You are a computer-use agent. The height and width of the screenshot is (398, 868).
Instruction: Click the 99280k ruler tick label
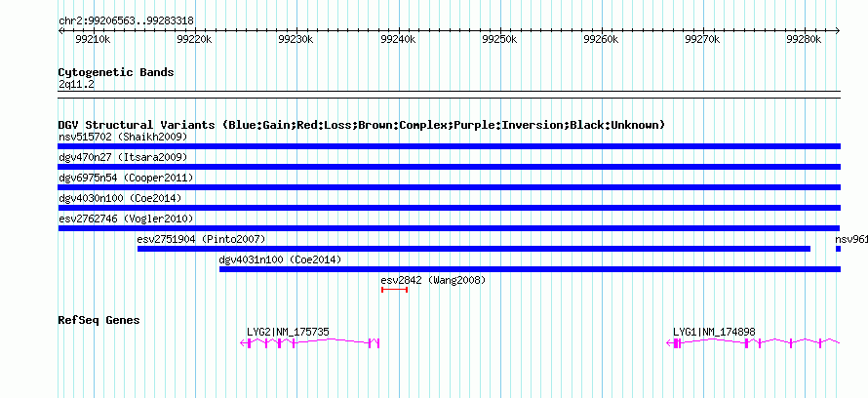click(805, 39)
